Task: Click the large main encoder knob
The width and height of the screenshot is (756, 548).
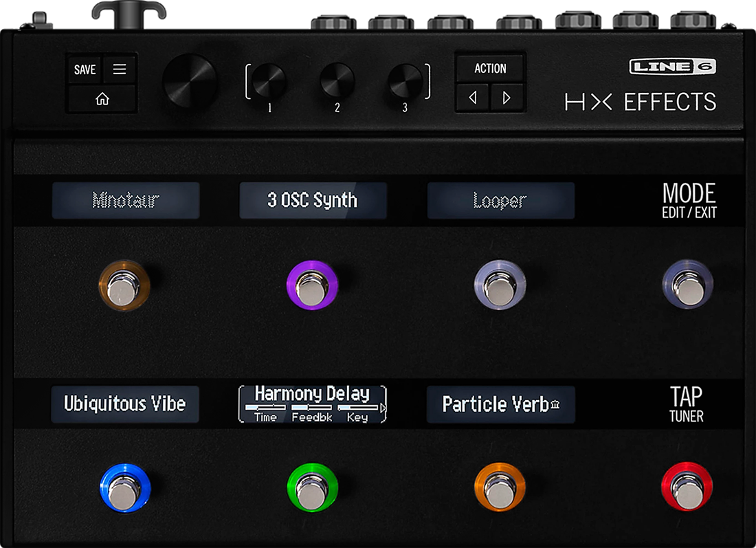Action: pos(190,81)
